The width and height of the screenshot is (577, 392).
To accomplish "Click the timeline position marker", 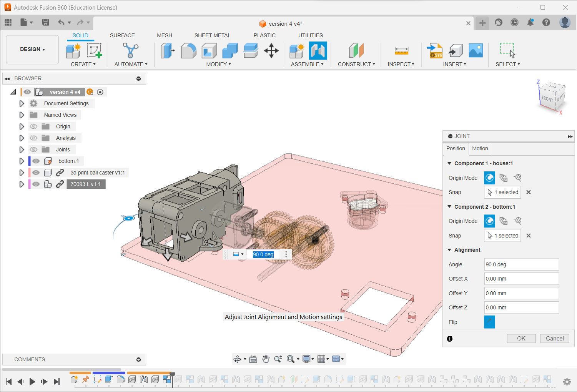I will (x=173, y=374).
